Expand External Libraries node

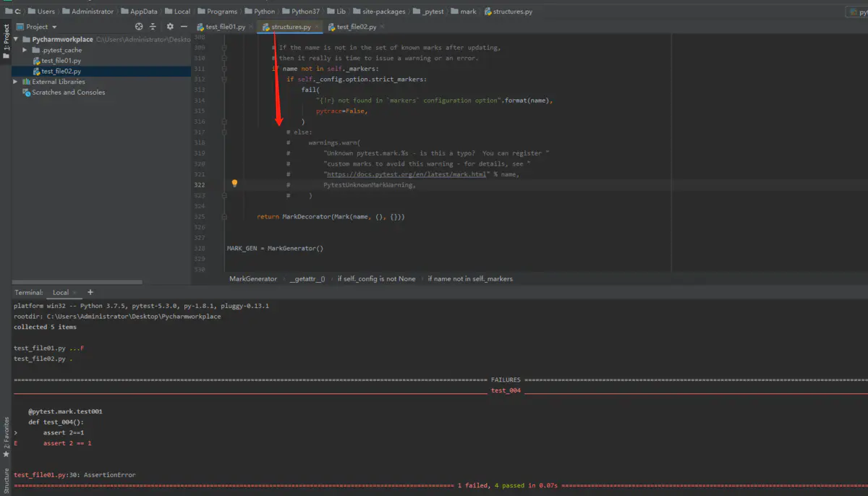16,82
